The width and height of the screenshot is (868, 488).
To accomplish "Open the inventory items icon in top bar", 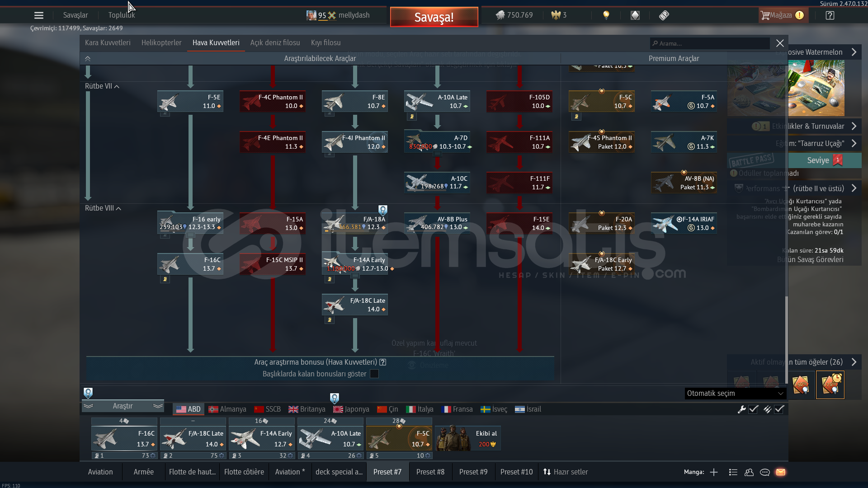I will point(664,15).
